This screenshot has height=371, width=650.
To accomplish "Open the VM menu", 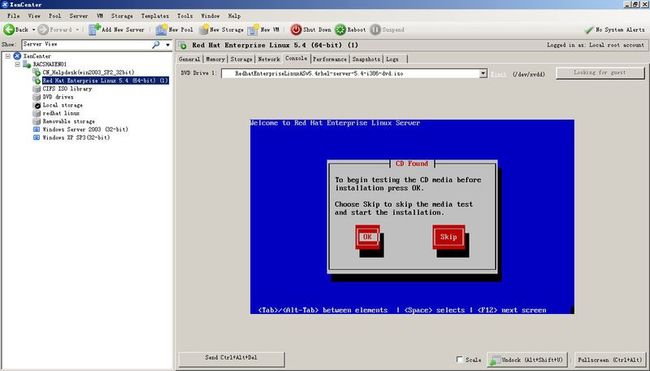I will pos(100,16).
